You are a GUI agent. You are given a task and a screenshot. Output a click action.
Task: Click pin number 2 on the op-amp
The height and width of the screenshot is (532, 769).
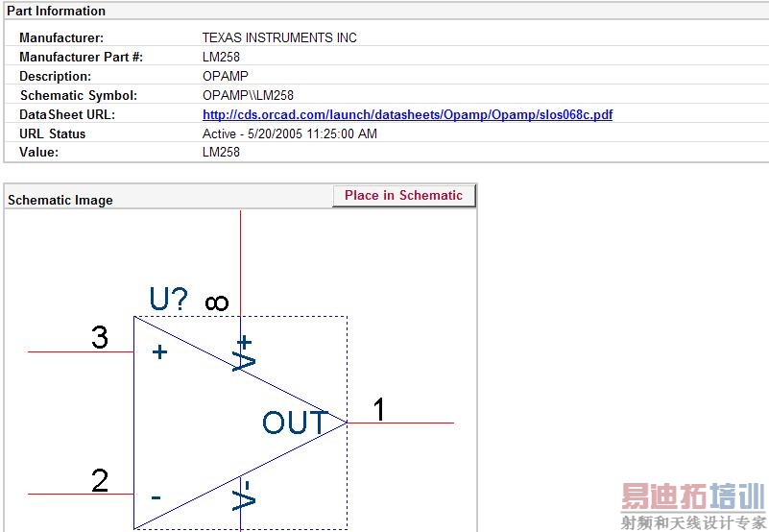[x=100, y=480]
